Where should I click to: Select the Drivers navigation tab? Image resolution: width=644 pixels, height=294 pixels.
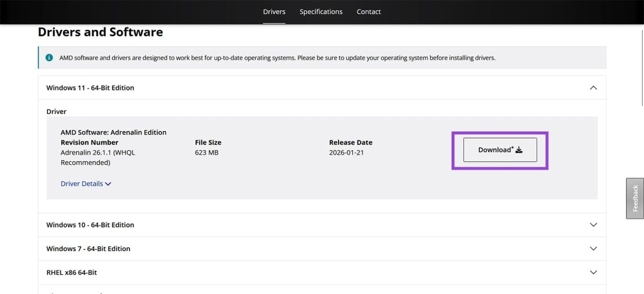274,11
